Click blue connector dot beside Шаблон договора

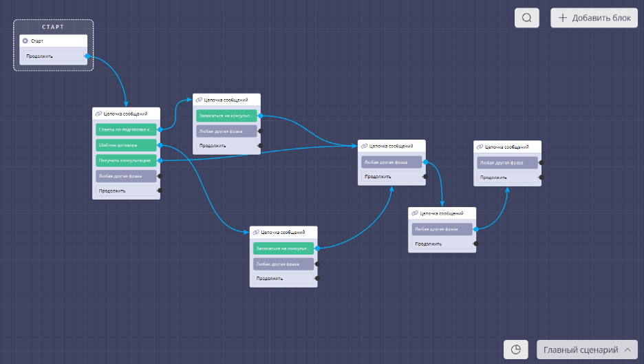tap(160, 145)
